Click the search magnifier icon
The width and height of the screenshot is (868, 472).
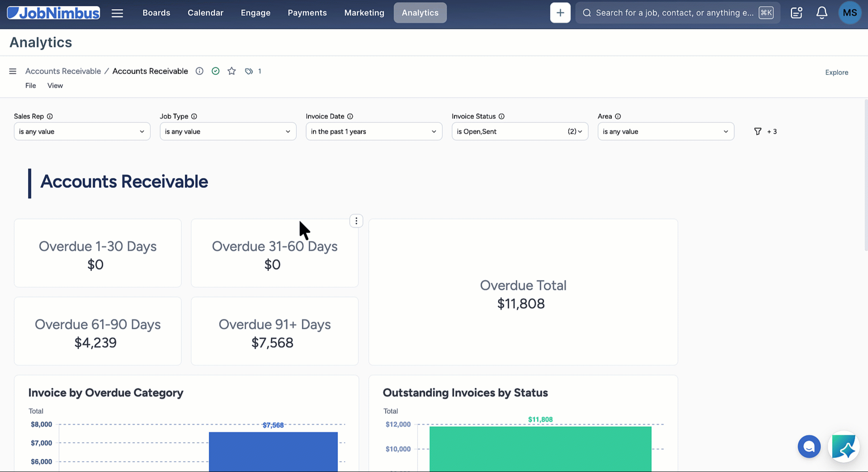(586, 13)
